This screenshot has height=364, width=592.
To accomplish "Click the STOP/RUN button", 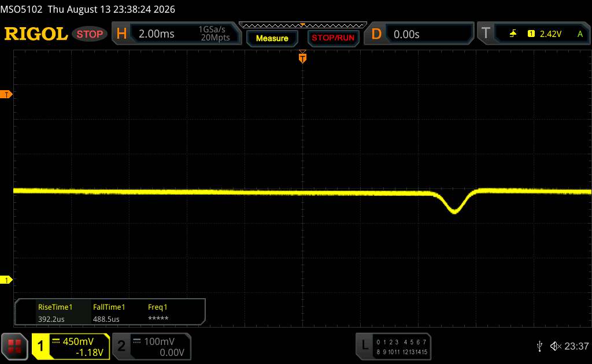I will pyautogui.click(x=333, y=38).
